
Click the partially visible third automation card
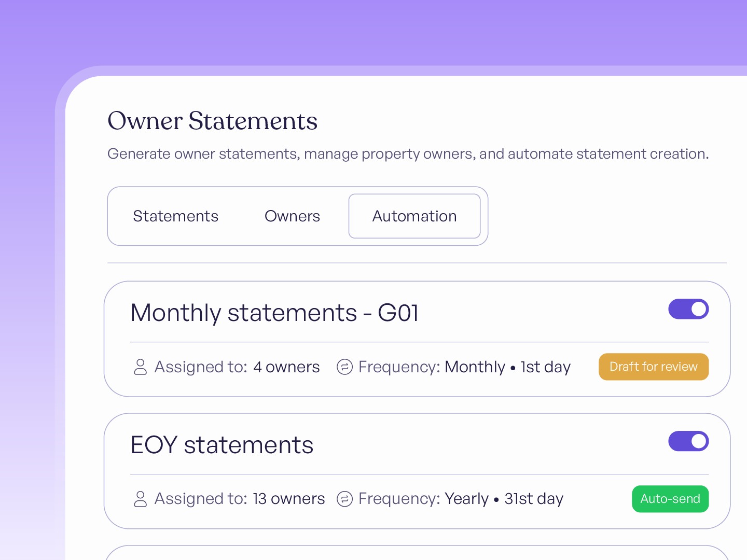click(417, 553)
